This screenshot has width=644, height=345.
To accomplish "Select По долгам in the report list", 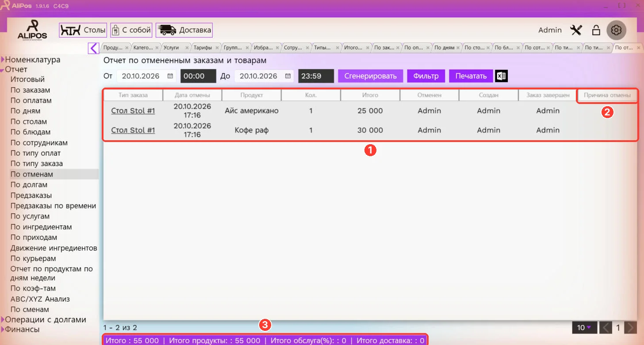I will tap(29, 185).
